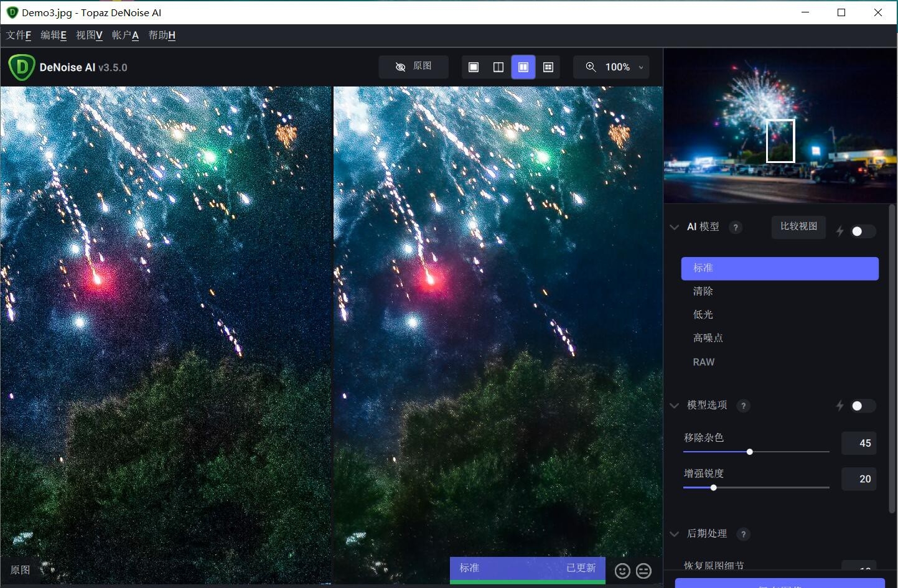
Task: Collapse the 模型选项 section
Action: [674, 406]
